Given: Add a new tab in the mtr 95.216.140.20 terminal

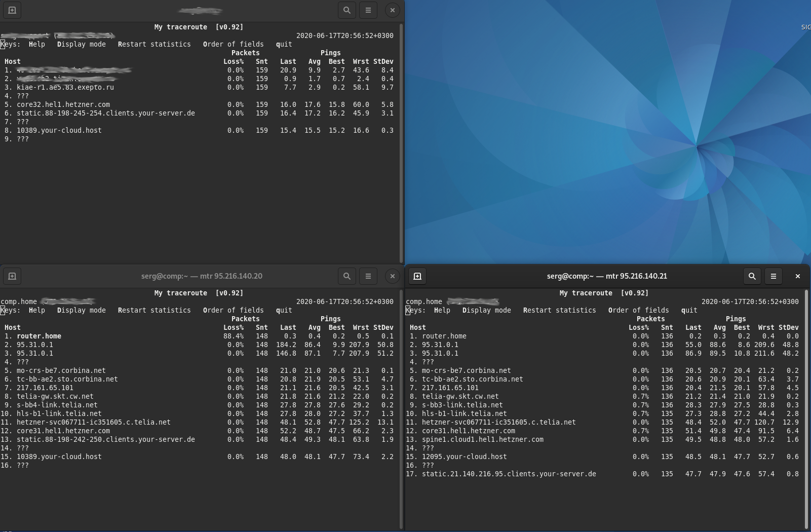Looking at the screenshot, I should [x=12, y=276].
